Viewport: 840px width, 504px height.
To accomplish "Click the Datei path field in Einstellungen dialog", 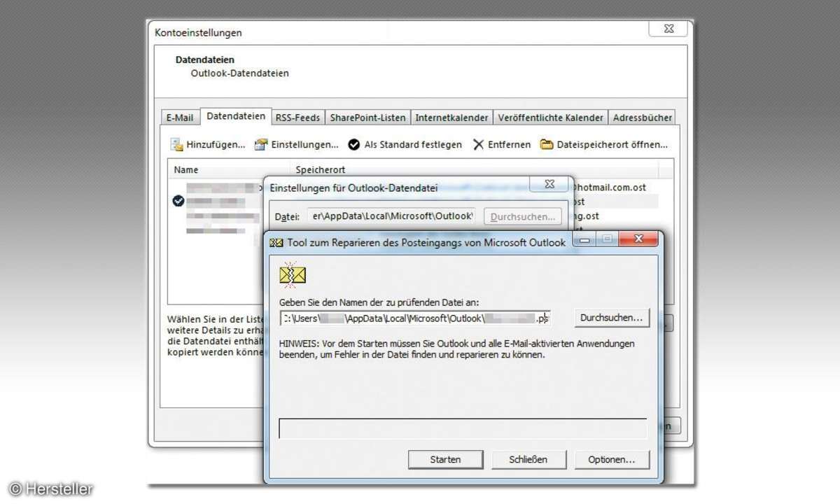I will (393, 216).
